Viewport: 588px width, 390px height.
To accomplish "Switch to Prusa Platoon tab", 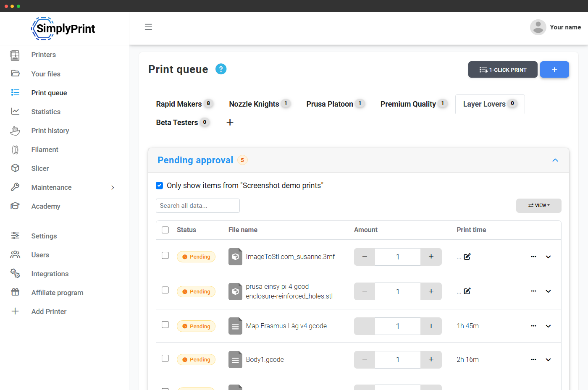I will pyautogui.click(x=335, y=104).
